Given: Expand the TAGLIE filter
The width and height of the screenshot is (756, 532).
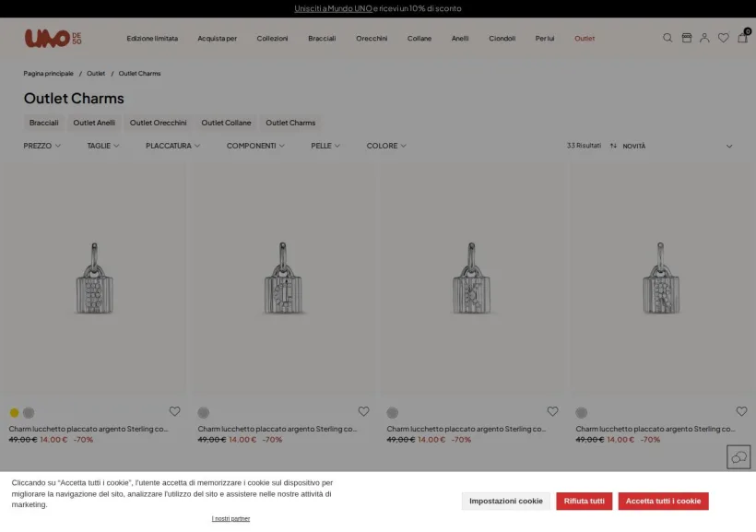Looking at the screenshot, I should [x=103, y=146].
